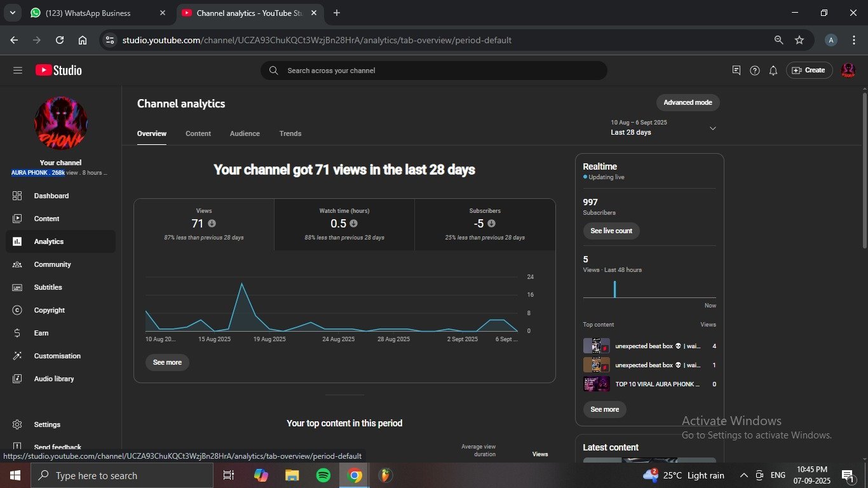Open Copyright from the sidebar
The image size is (868, 488).
tap(50, 310)
